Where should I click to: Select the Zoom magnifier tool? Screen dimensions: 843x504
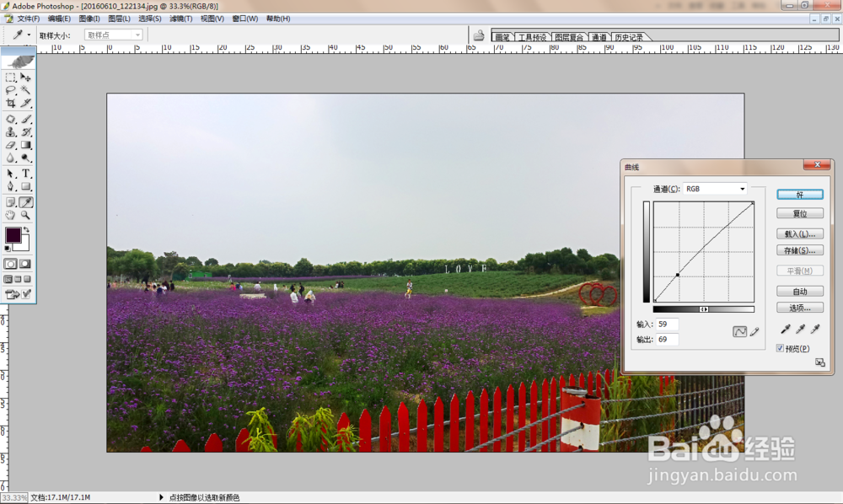tap(26, 215)
